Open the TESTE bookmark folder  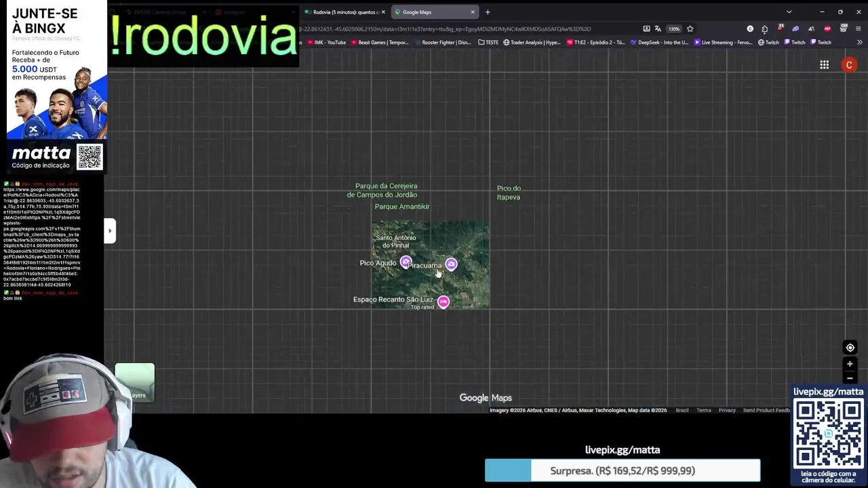click(x=488, y=42)
